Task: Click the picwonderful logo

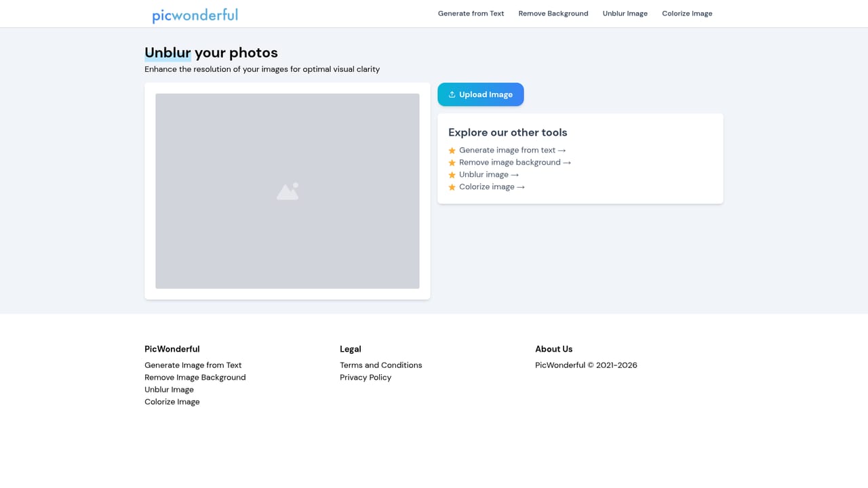Action: tap(195, 15)
